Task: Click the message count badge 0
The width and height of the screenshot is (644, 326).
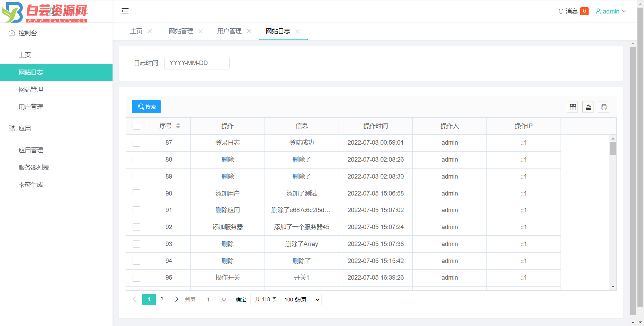Action: (584, 11)
